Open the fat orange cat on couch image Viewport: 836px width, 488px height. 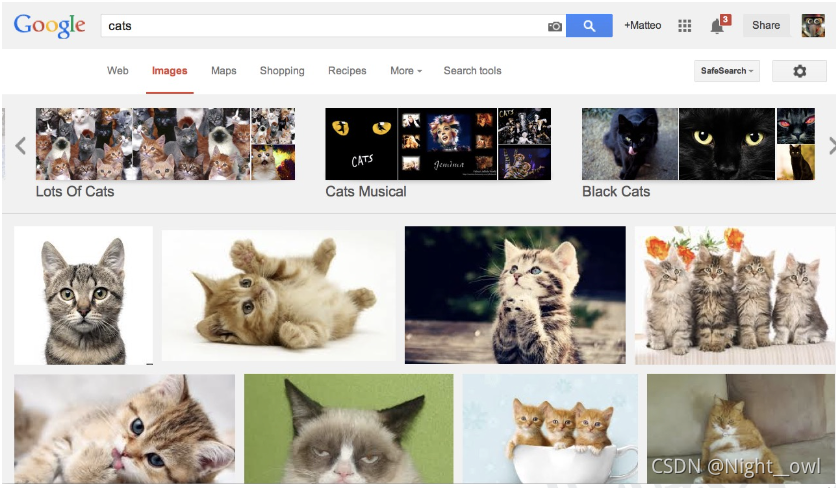click(741, 429)
